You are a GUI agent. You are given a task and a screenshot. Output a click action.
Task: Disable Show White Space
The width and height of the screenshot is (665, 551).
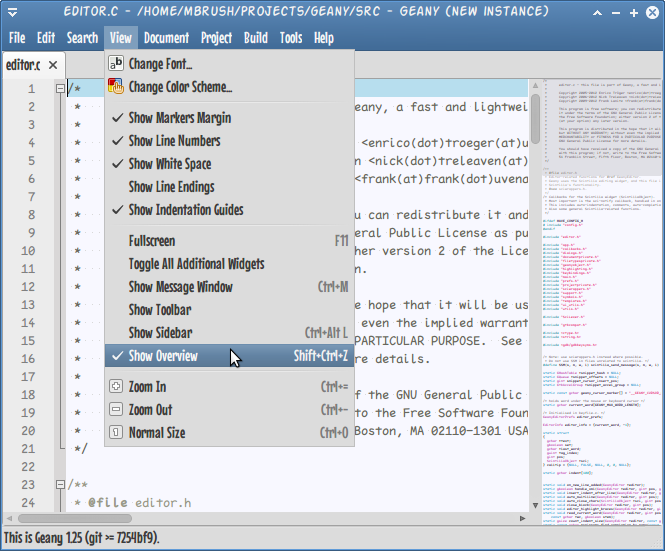[229, 163]
